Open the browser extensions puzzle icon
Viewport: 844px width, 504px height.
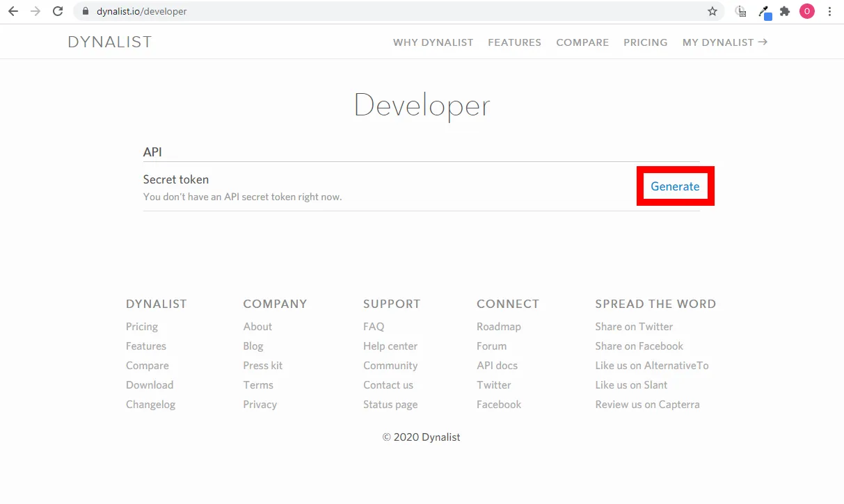(785, 11)
